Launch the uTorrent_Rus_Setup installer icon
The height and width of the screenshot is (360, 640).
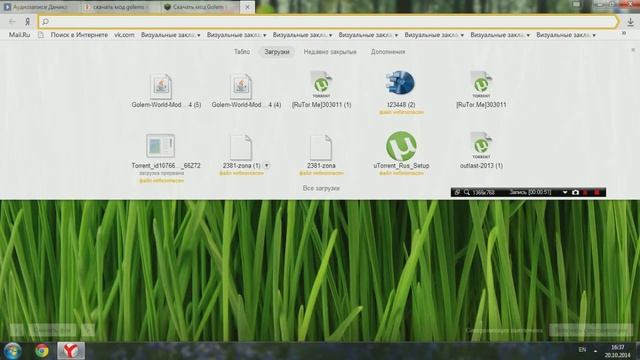(401, 146)
